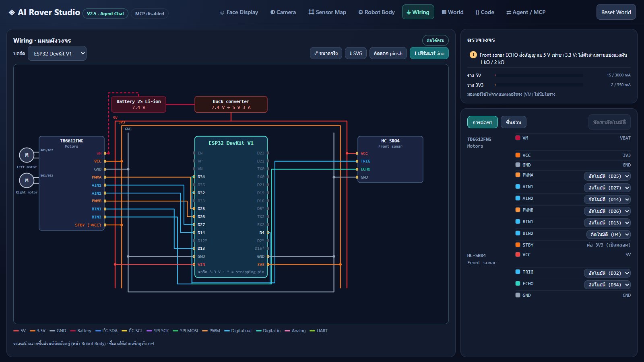The height and width of the screenshot is (362, 644).
Task: Toggle the MCP disabled pill
Action: pyautogui.click(x=150, y=14)
